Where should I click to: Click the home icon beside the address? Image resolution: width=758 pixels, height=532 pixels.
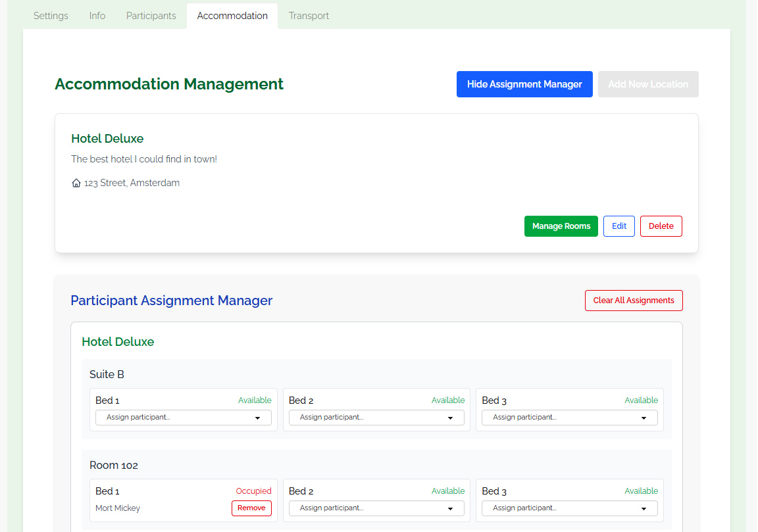click(x=76, y=182)
